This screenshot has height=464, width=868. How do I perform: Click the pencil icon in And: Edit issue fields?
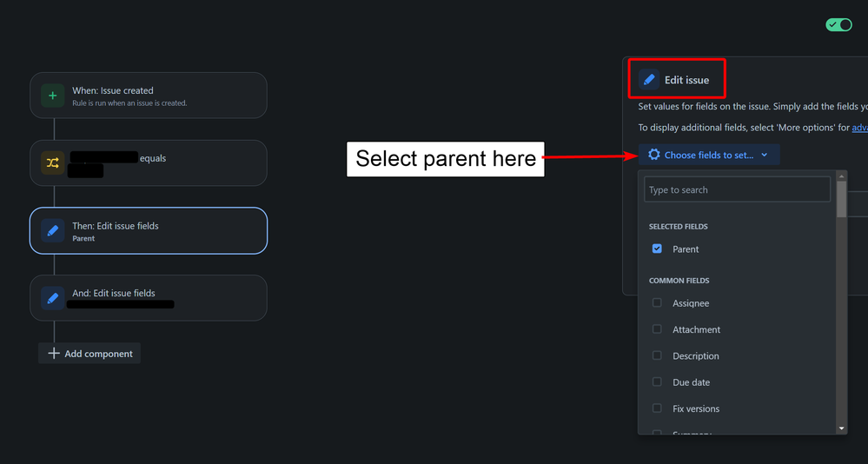(x=53, y=298)
